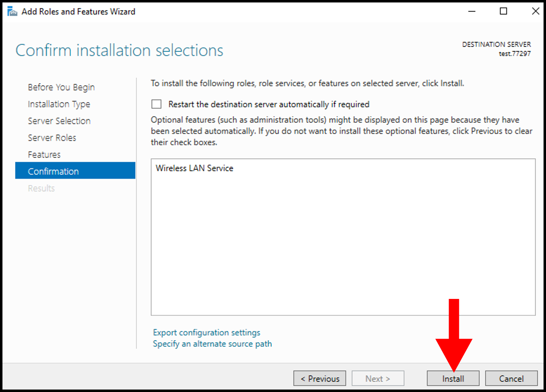Viewport: 546px width, 392px height.
Task: Click the Confirm installation selections heading
Action: coord(119,50)
